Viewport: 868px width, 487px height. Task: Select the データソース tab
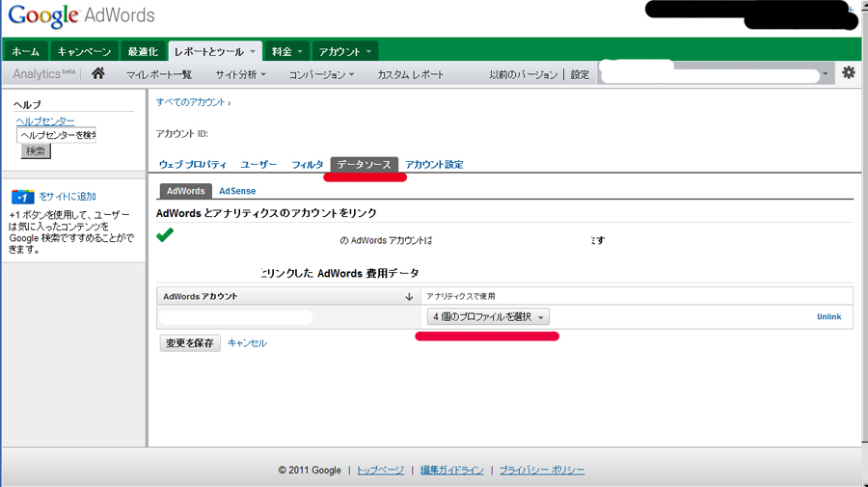click(365, 164)
